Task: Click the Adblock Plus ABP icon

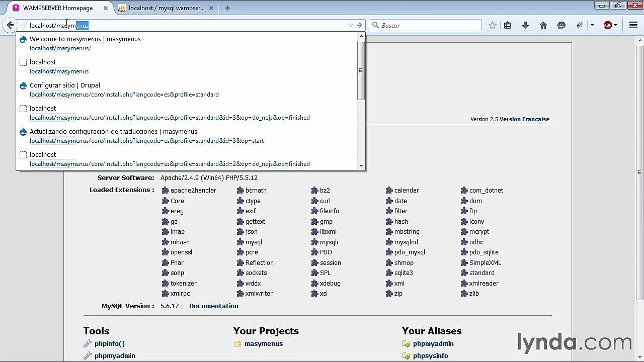Action: tap(608, 25)
